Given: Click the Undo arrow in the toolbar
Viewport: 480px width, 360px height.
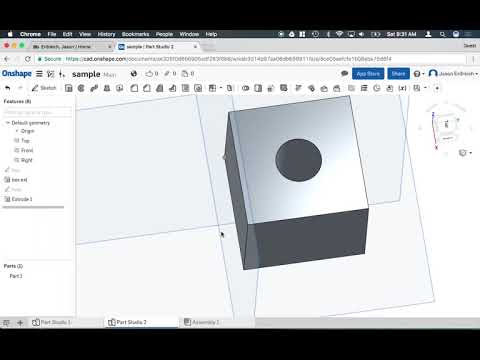Looking at the screenshot, I should click(8, 88).
